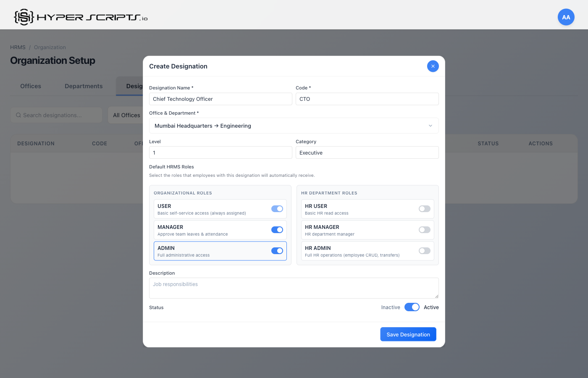
Task: Enable the HR MANAGER role
Action: (x=424, y=230)
